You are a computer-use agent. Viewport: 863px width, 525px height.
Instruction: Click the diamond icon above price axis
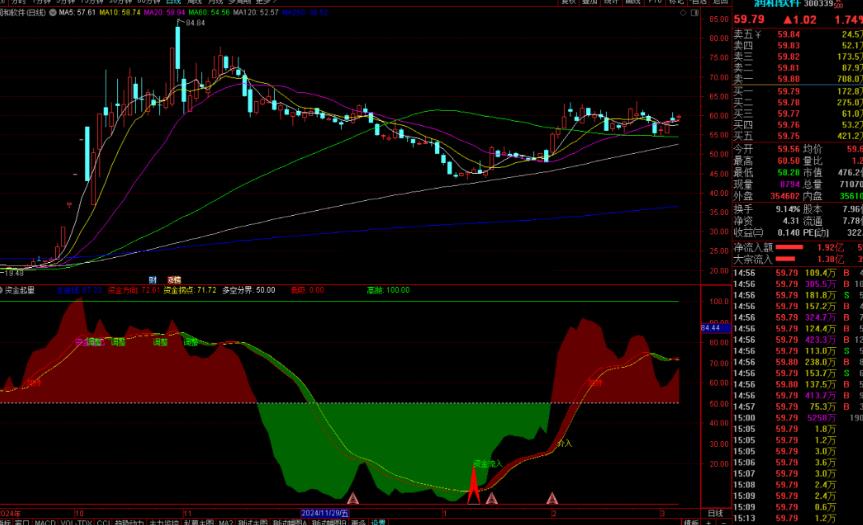pos(684,12)
